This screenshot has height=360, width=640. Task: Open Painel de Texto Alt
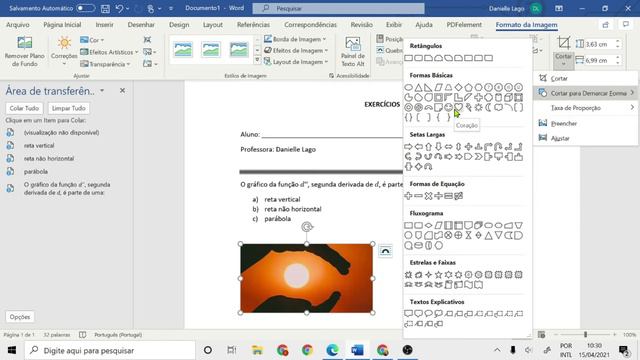353,52
